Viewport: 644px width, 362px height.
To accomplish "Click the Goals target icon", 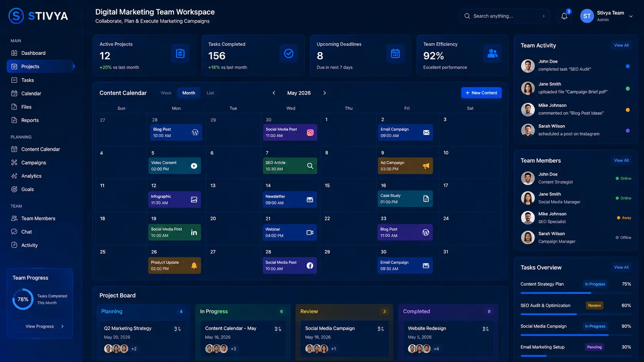I will pos(14,189).
